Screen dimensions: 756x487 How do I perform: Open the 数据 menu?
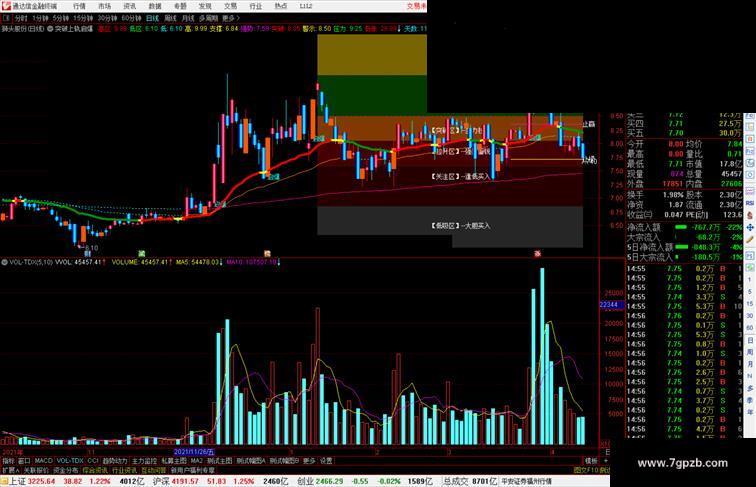[x=155, y=6]
